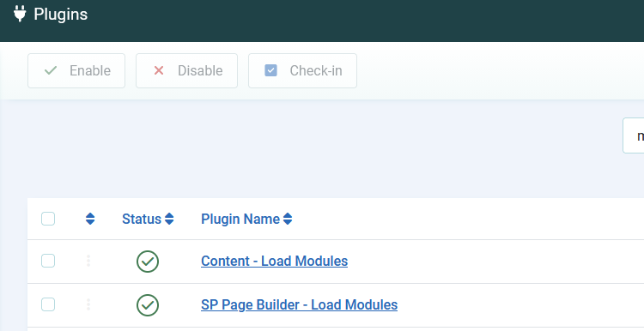644x331 pixels.
Task: Open the Content - Load Modules plugin
Action: [275, 262]
